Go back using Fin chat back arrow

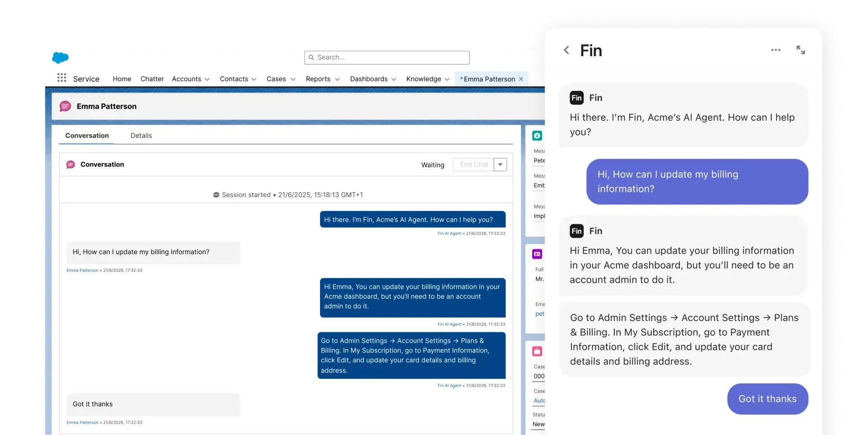(566, 50)
